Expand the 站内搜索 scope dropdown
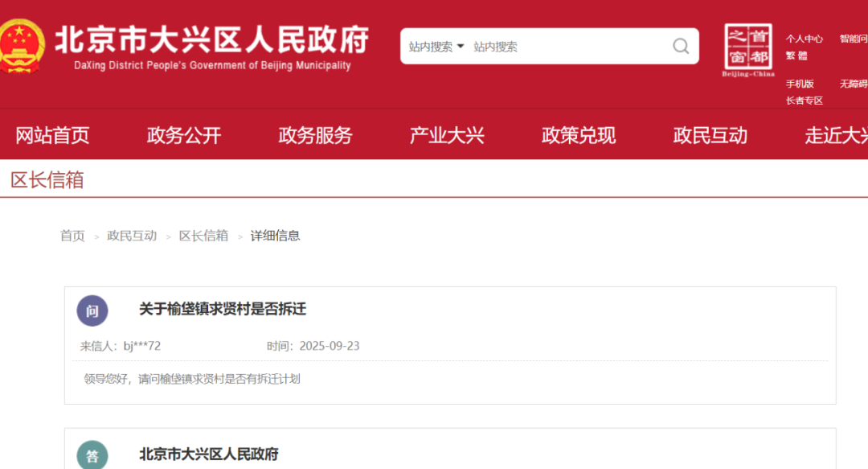The width and height of the screenshot is (868, 469). [x=436, y=47]
